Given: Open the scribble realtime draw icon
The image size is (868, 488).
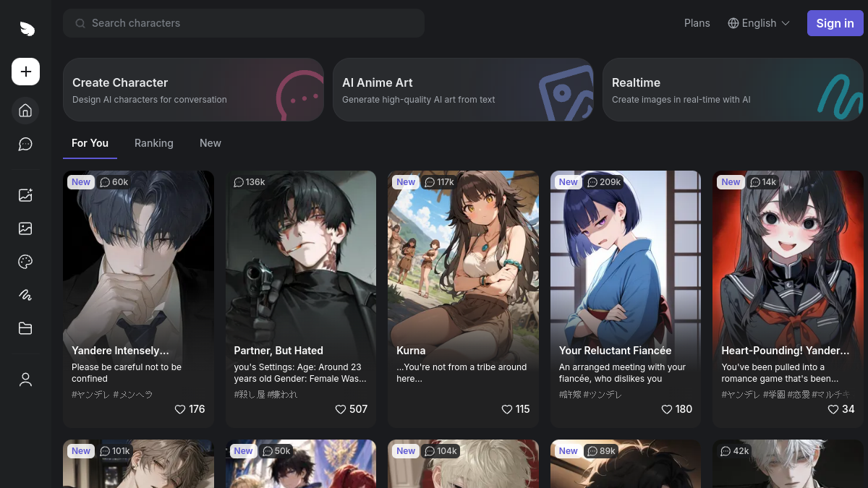Looking at the screenshot, I should pos(25,295).
